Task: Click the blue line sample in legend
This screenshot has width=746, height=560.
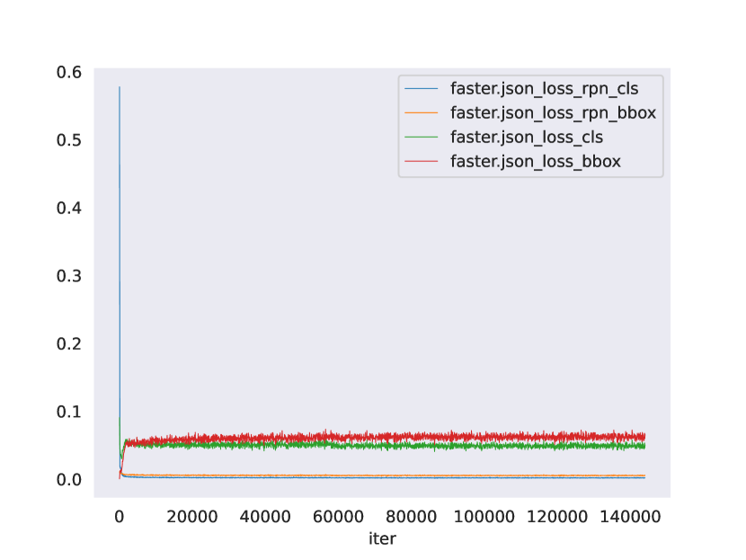Action: tap(421, 89)
